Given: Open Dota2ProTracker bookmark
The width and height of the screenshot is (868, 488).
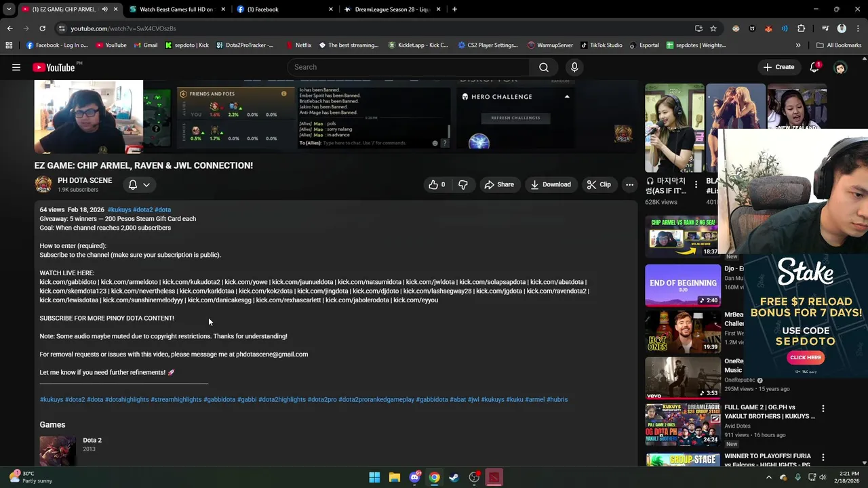Looking at the screenshot, I should pos(244,45).
